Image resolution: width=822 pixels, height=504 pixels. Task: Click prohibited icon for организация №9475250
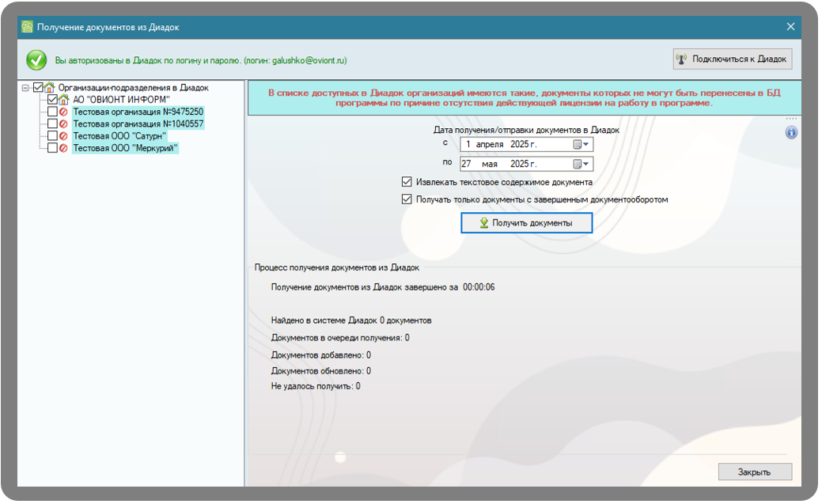click(63, 112)
